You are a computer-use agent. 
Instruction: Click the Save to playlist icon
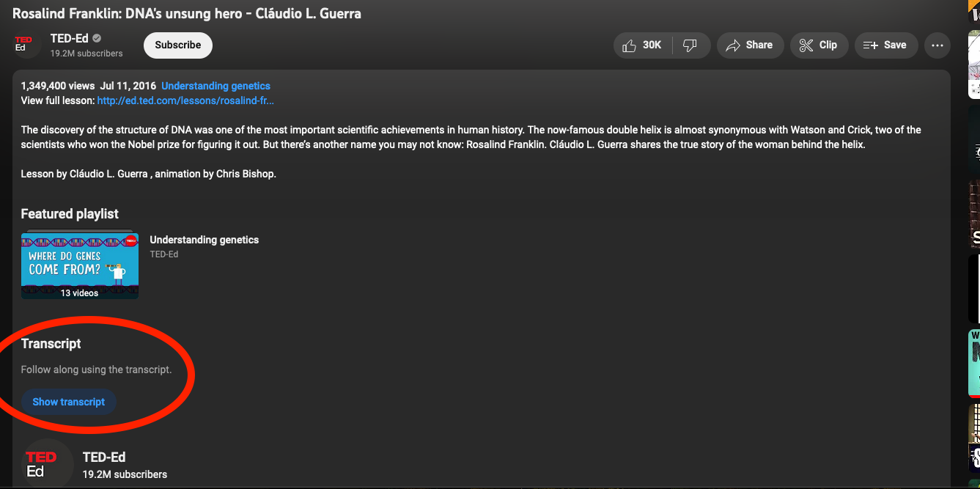point(870,45)
